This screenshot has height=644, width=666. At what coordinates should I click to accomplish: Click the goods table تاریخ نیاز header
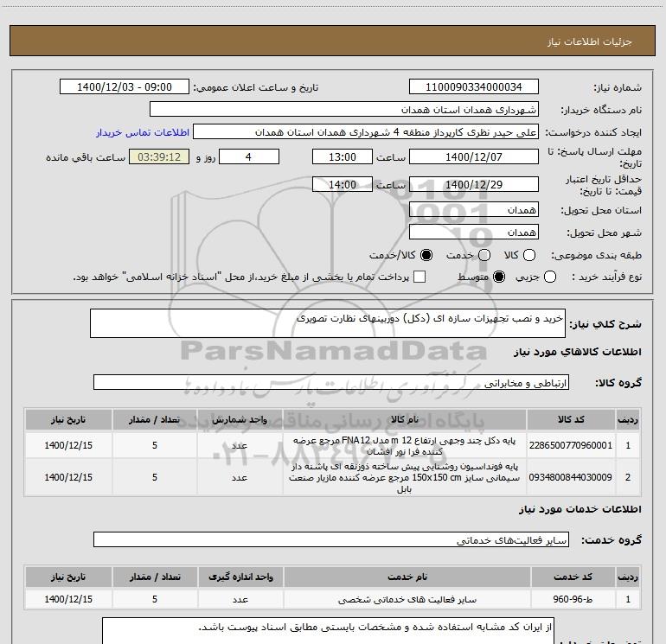click(68, 419)
